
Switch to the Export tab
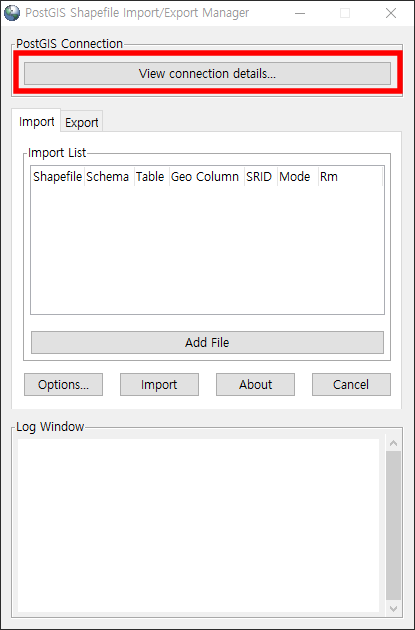[x=82, y=122]
